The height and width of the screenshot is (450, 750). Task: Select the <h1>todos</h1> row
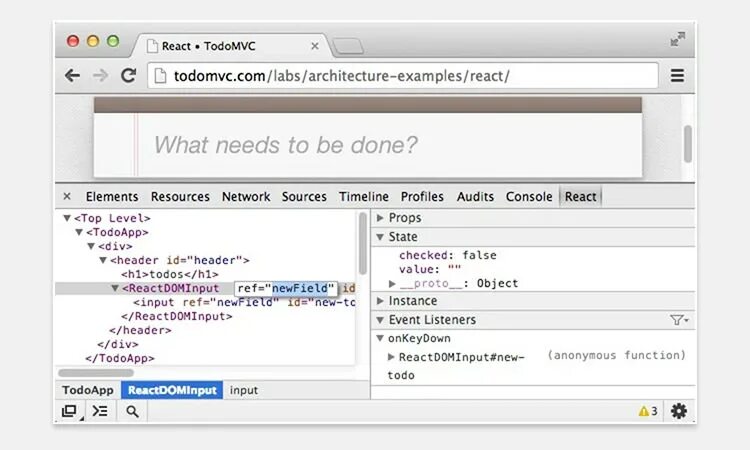coord(170,274)
